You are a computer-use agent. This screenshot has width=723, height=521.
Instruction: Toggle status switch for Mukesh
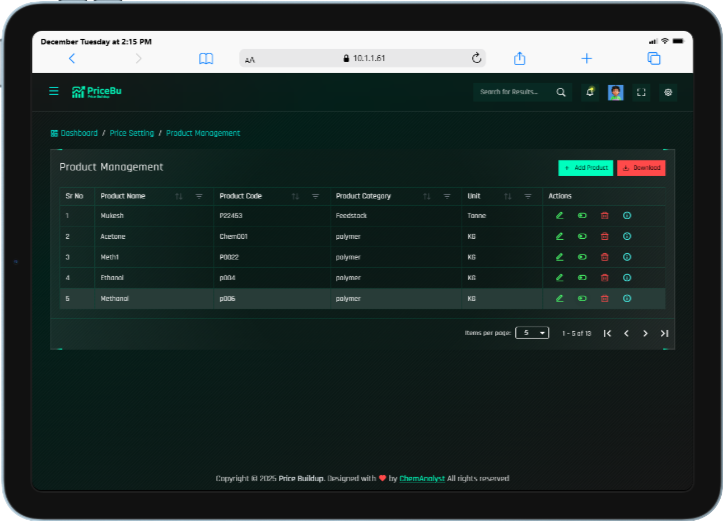[x=582, y=215]
